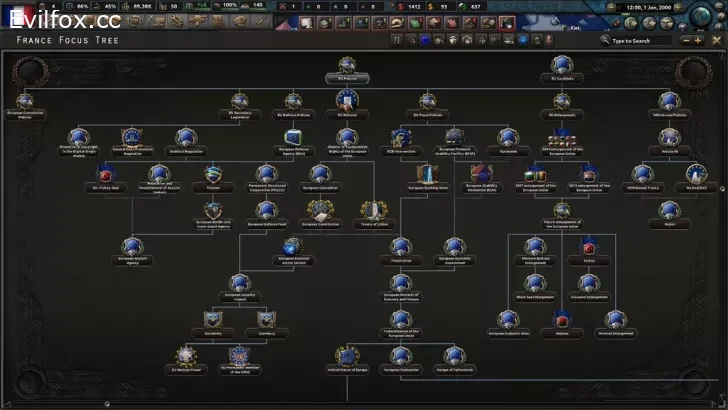Image resolution: width=728 pixels, height=410 pixels.
Task: Click the Type to Search field
Action: pyautogui.click(x=640, y=41)
